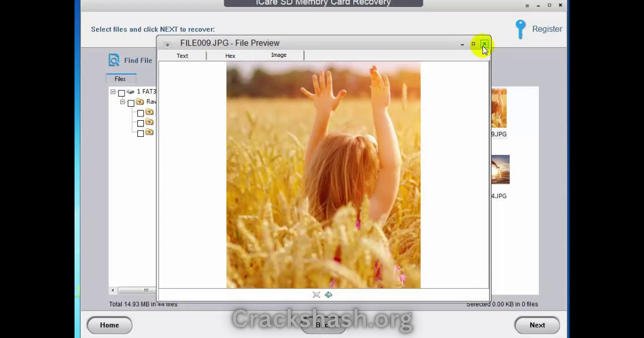
Task: Click the 'iCare SD Memory Card Recovery' title
Action: (323, 3)
